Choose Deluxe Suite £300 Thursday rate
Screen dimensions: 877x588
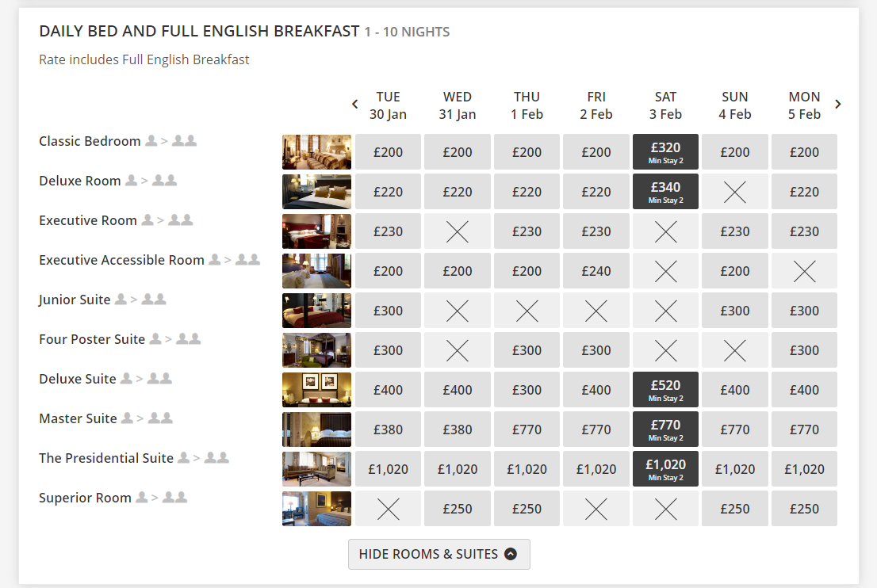527,390
